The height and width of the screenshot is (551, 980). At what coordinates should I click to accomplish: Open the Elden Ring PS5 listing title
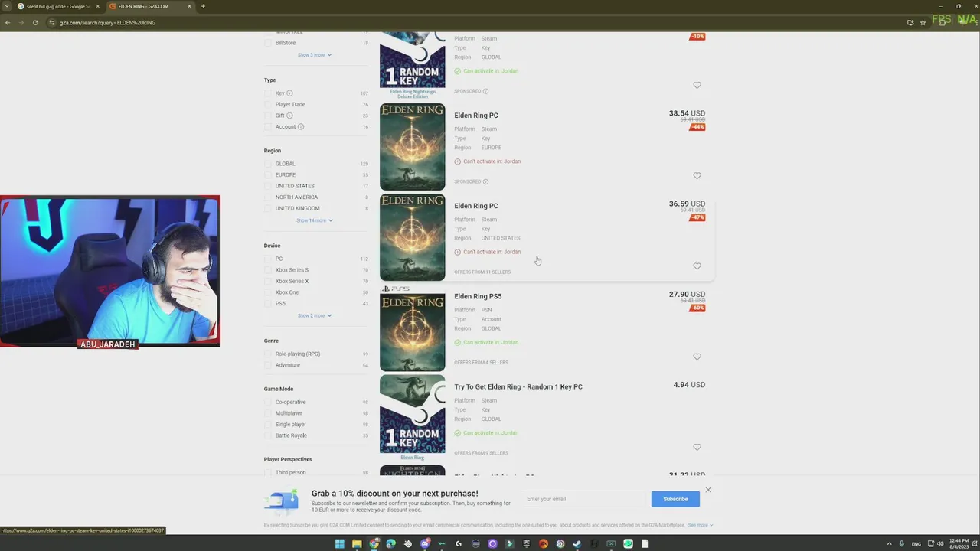(x=478, y=296)
